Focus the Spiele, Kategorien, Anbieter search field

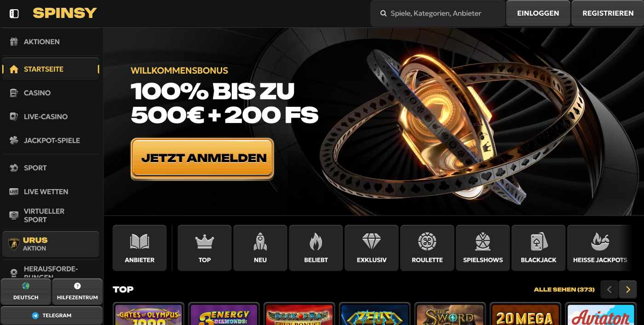point(437,13)
